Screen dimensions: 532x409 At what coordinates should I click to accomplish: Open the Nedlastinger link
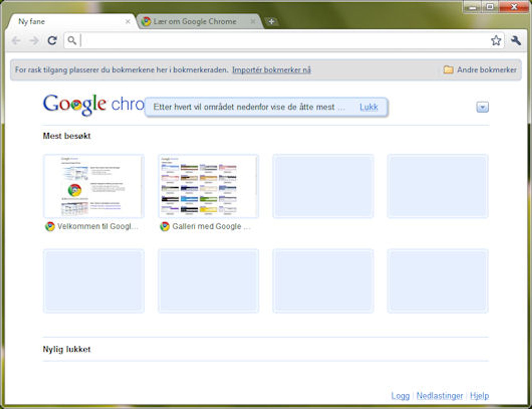point(440,396)
